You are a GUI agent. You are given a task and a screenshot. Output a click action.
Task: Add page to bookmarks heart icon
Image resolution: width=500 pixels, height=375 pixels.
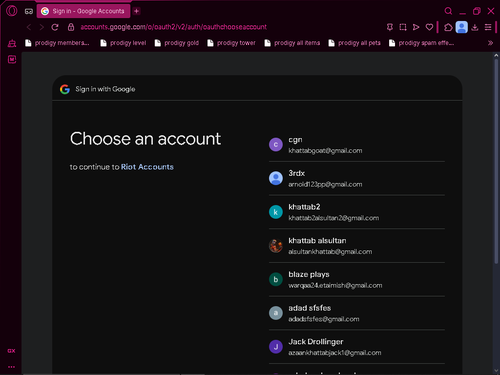tap(429, 27)
